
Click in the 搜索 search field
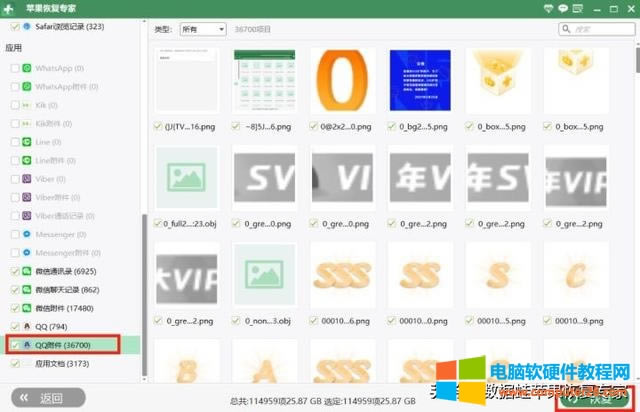click(x=598, y=30)
